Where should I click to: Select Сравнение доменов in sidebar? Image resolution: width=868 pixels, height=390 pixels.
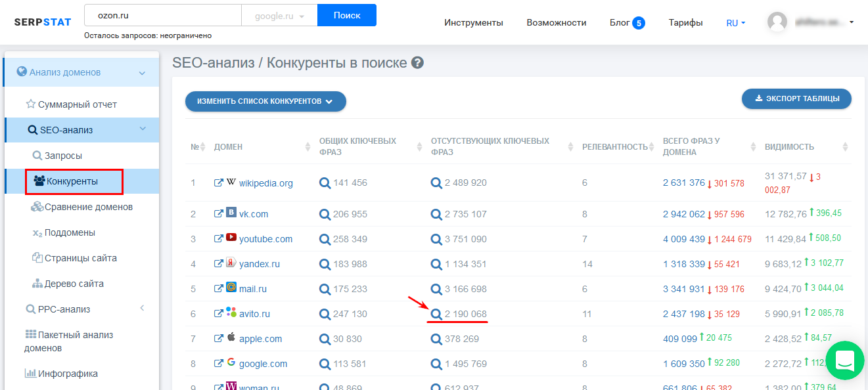pos(88,207)
